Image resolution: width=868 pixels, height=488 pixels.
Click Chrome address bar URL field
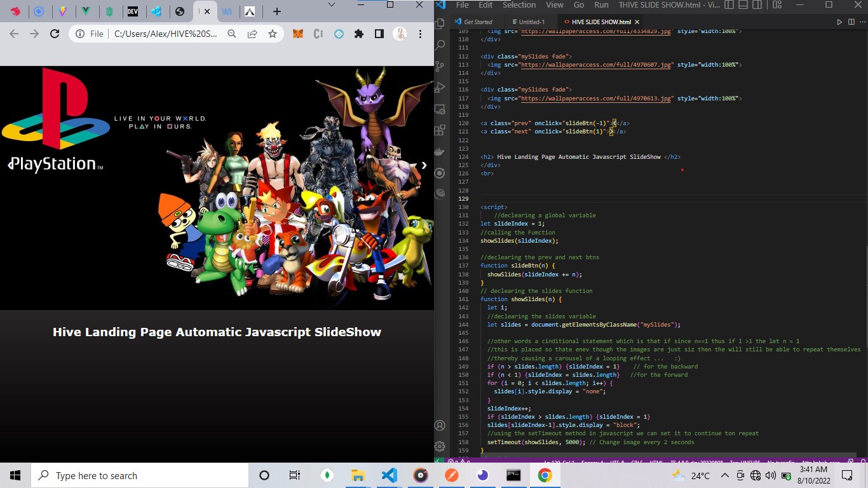[x=165, y=34]
